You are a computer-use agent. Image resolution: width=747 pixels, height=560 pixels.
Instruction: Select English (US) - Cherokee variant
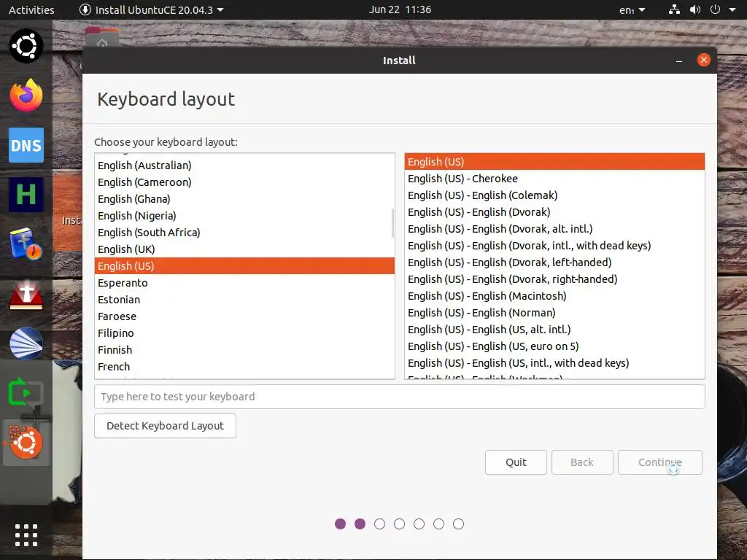554,179
